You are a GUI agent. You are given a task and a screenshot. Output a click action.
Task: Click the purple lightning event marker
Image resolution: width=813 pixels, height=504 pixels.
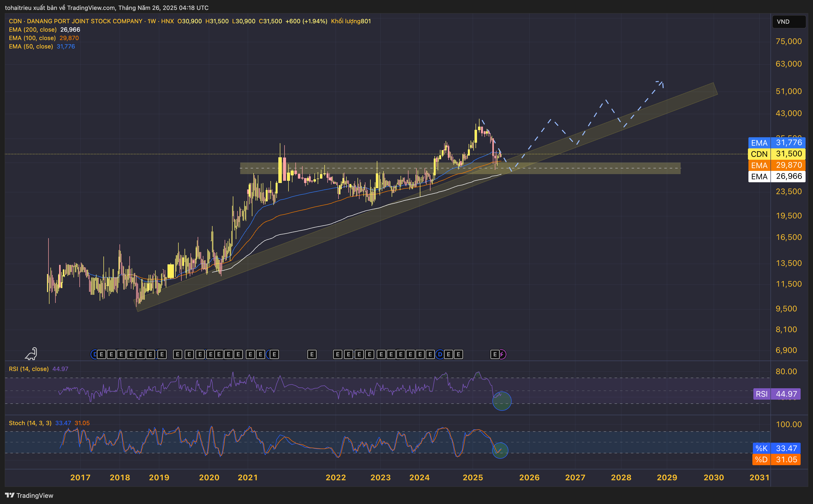pyautogui.click(x=502, y=354)
